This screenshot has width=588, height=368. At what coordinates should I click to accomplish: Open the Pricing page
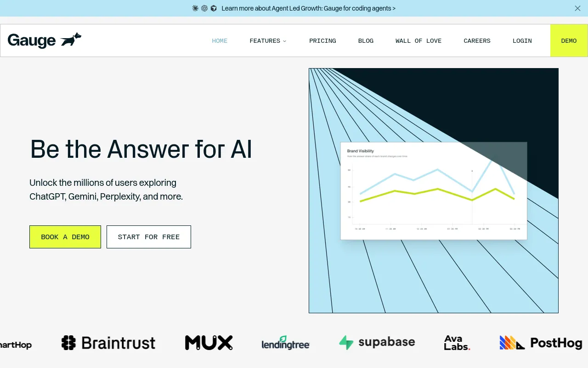322,41
